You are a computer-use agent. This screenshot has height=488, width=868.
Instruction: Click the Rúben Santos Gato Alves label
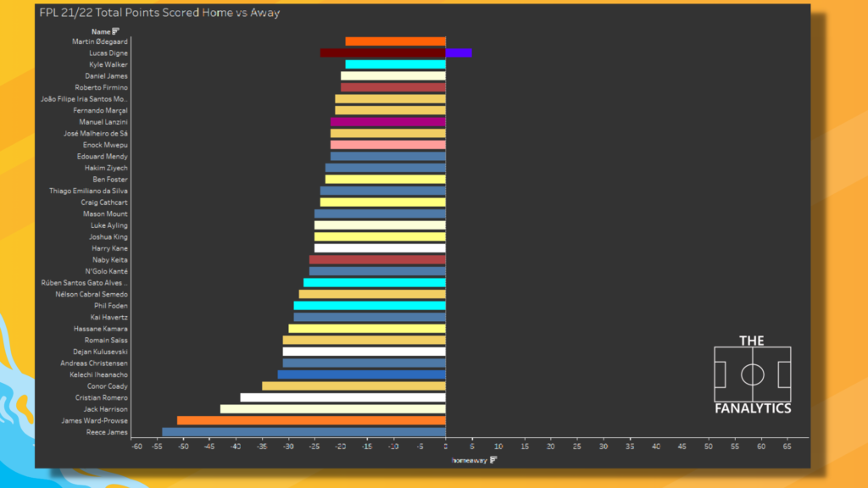[x=84, y=283]
